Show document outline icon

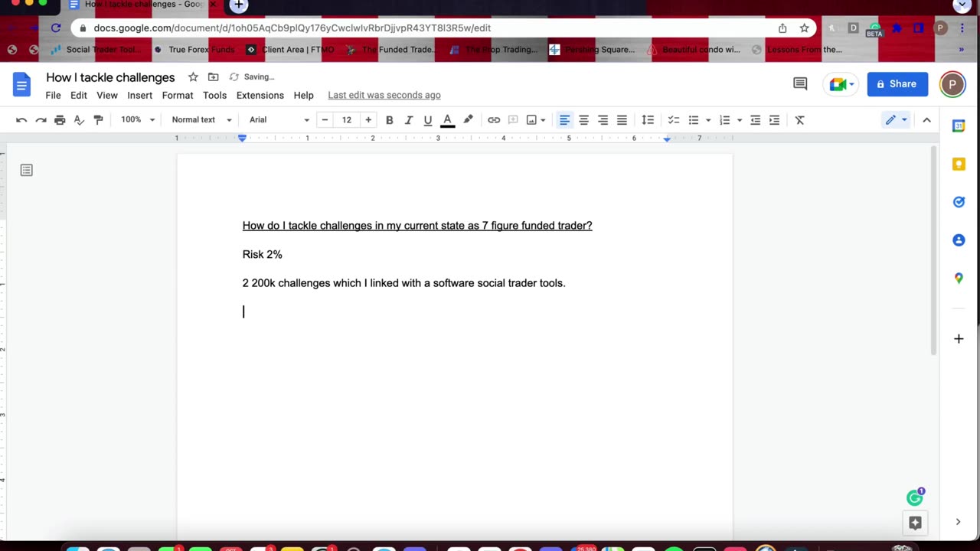[x=27, y=170]
